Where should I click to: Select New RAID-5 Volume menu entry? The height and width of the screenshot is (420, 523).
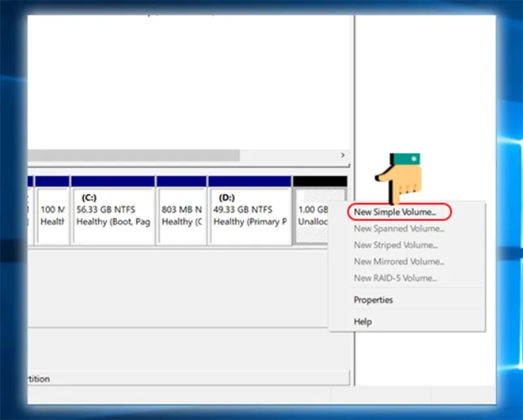(x=395, y=278)
